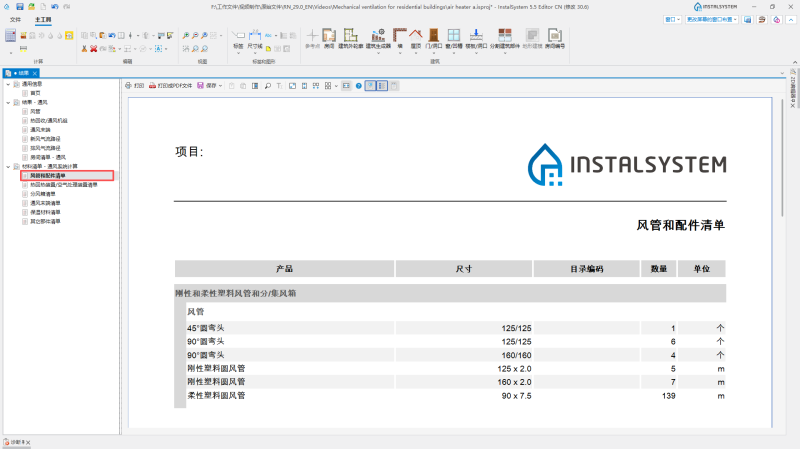Open the 更改屏幕的窗口布置 layout dropdown
Screen dimensions: 800x449
712,19
